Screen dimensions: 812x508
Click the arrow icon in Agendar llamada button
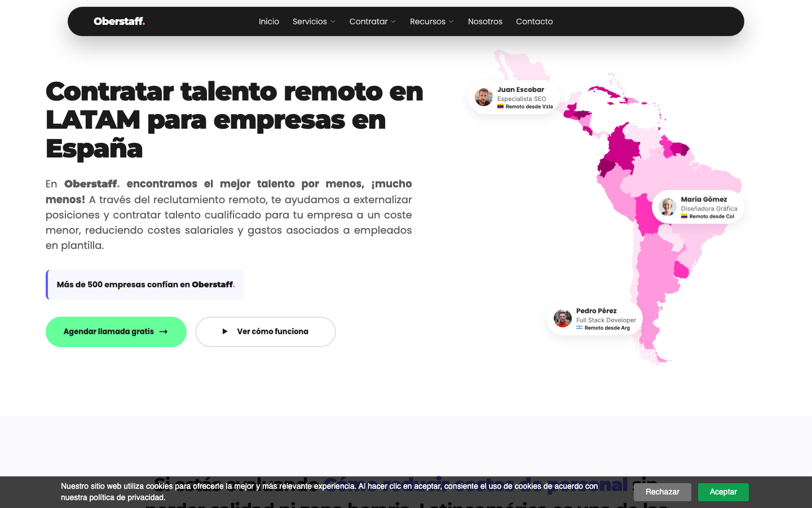pos(164,332)
